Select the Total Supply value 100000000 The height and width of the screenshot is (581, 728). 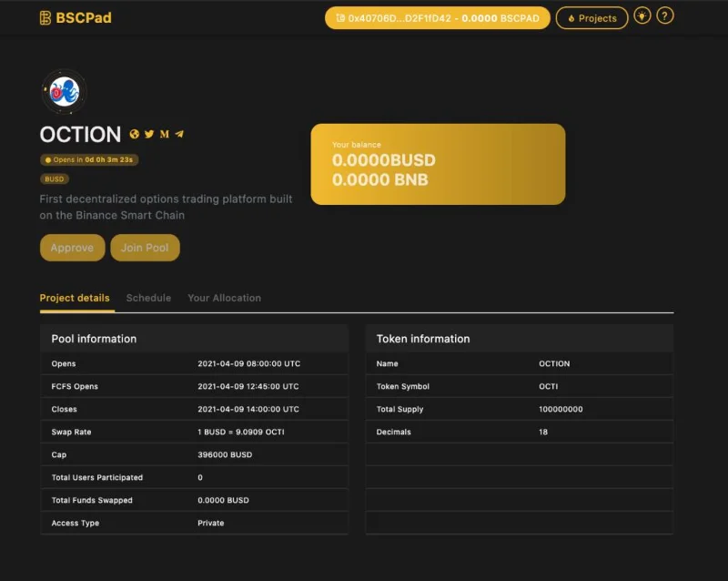(x=561, y=409)
